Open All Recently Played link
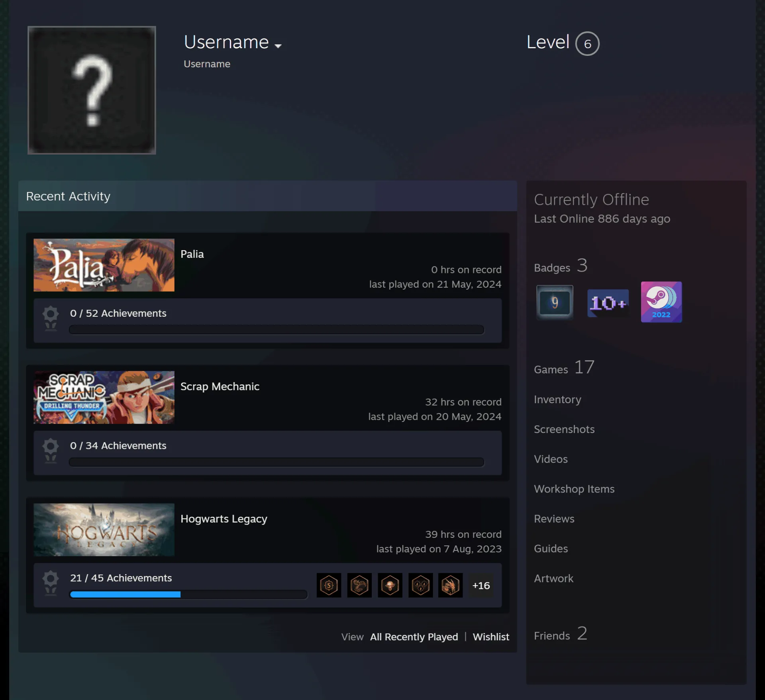The image size is (765, 700). point(414,637)
